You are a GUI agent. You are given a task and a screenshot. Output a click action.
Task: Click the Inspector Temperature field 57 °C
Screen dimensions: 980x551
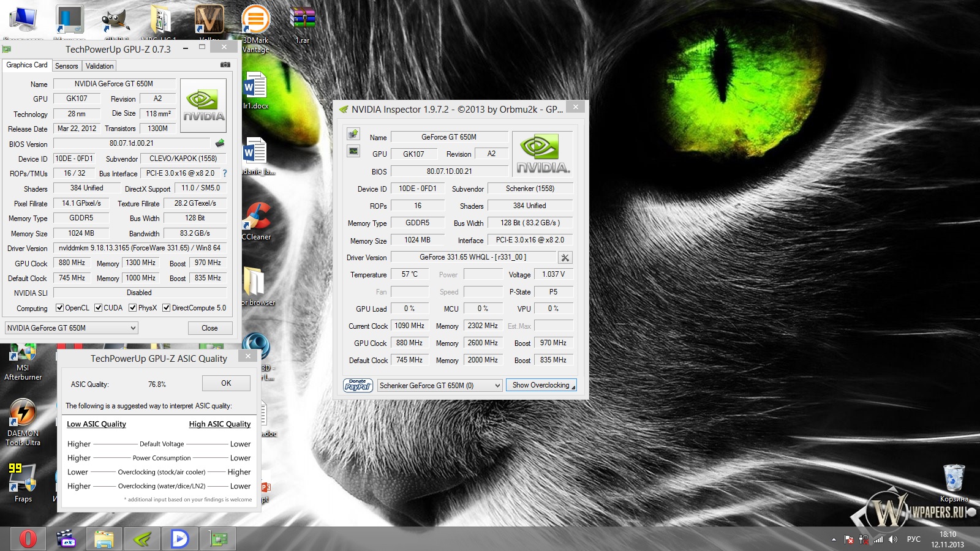pos(410,274)
